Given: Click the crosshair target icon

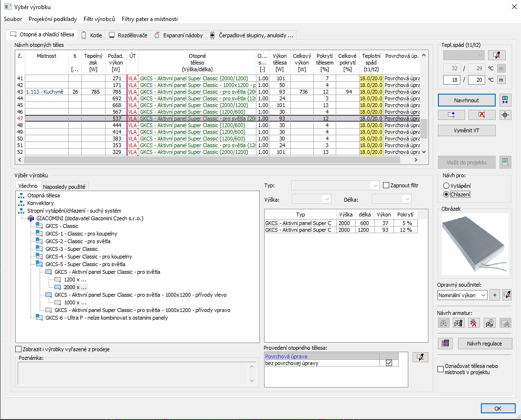Looking at the screenshot, I should pyautogui.click(x=505, y=115).
